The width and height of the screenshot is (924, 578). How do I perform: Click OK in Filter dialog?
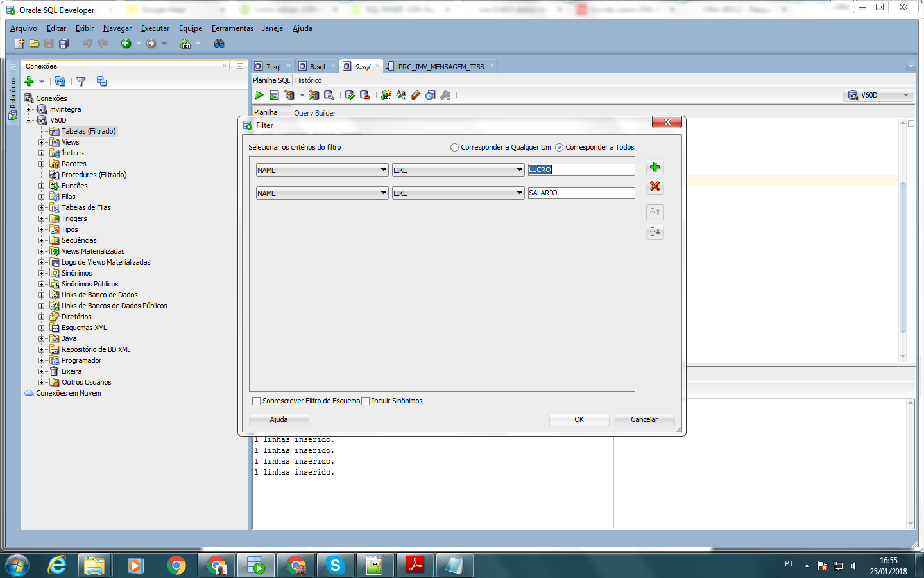click(579, 419)
